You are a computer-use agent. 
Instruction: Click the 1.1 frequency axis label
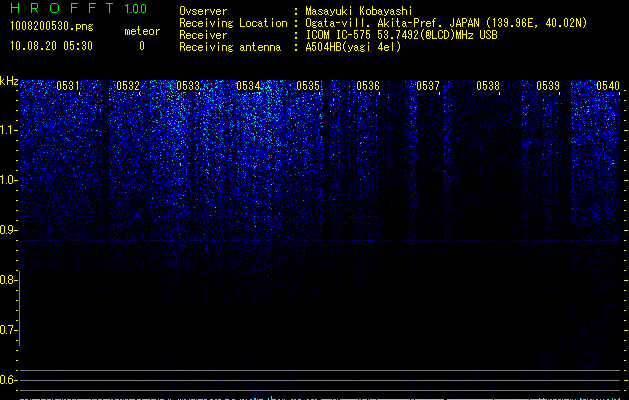[x=8, y=130]
